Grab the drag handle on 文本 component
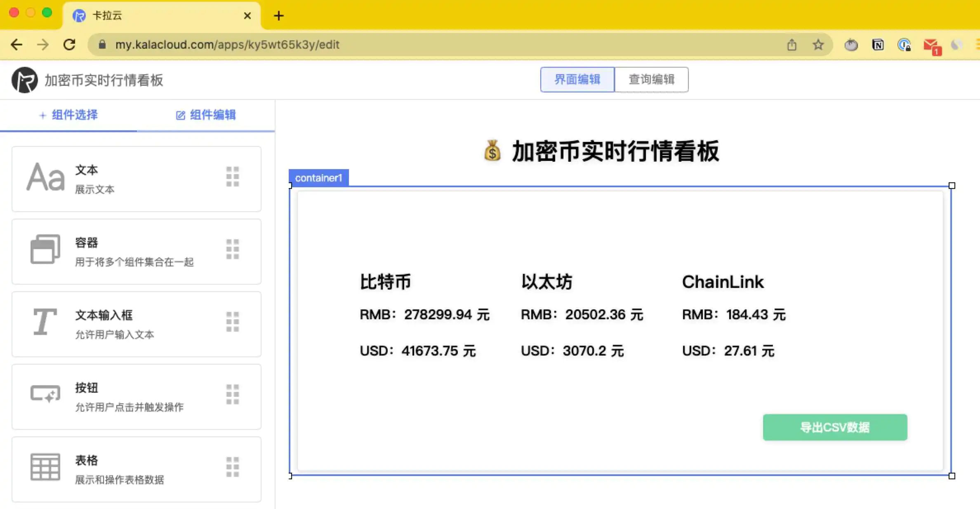Image resolution: width=980 pixels, height=509 pixels. tap(233, 177)
